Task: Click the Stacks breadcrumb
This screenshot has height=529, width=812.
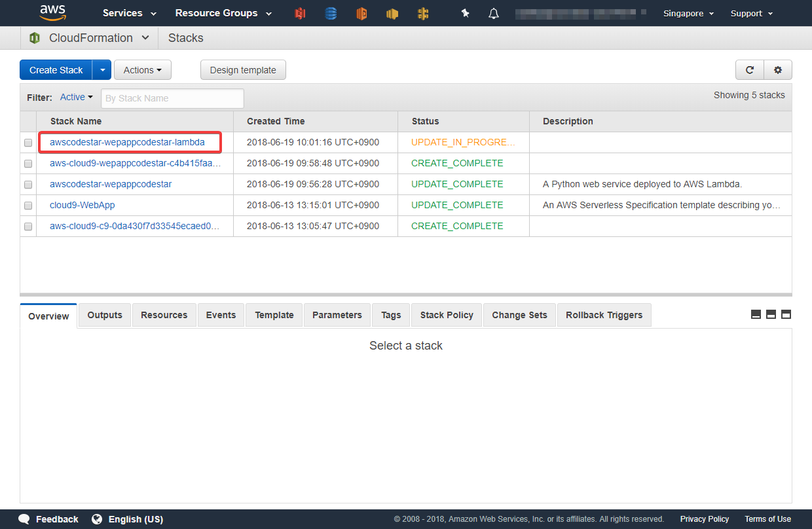Action: [186, 38]
